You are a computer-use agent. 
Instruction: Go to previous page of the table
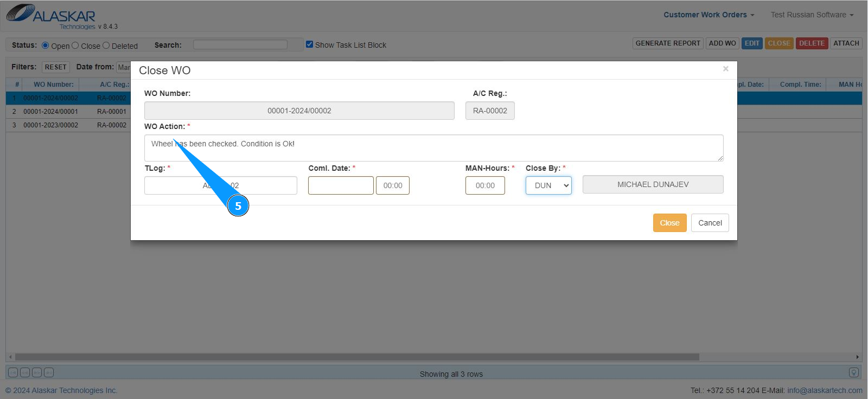point(25,372)
